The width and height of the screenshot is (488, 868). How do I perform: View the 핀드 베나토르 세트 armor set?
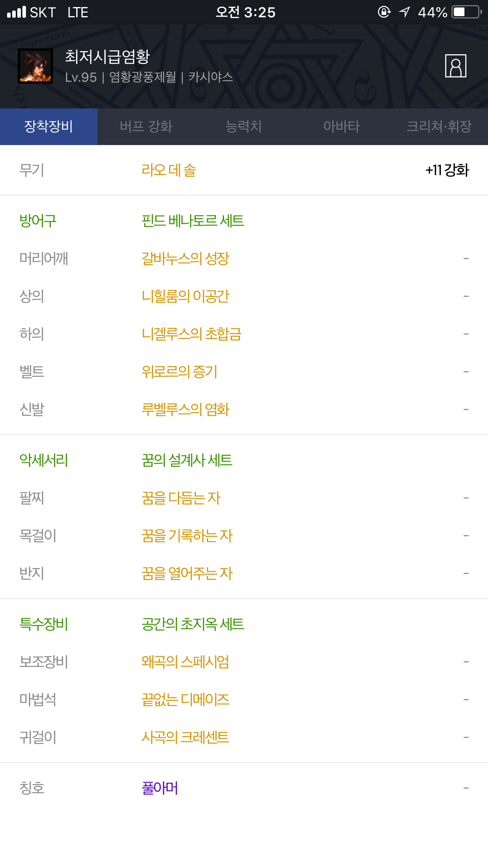click(193, 221)
